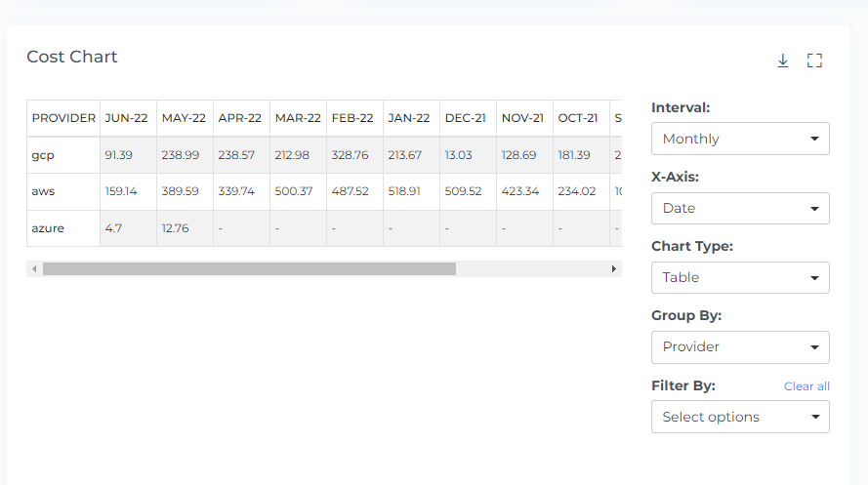Select the gcp provider row label

click(x=42, y=155)
